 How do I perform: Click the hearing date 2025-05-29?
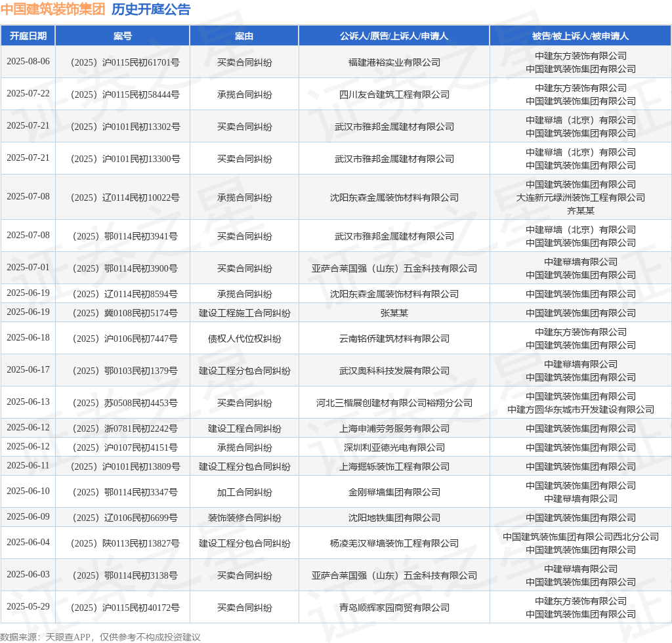click(x=28, y=607)
